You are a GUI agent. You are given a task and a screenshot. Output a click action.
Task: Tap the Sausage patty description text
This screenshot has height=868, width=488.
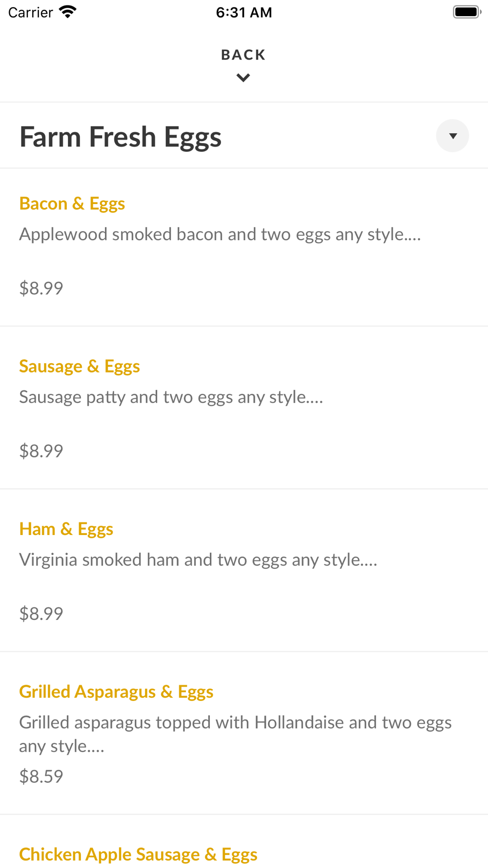171,397
